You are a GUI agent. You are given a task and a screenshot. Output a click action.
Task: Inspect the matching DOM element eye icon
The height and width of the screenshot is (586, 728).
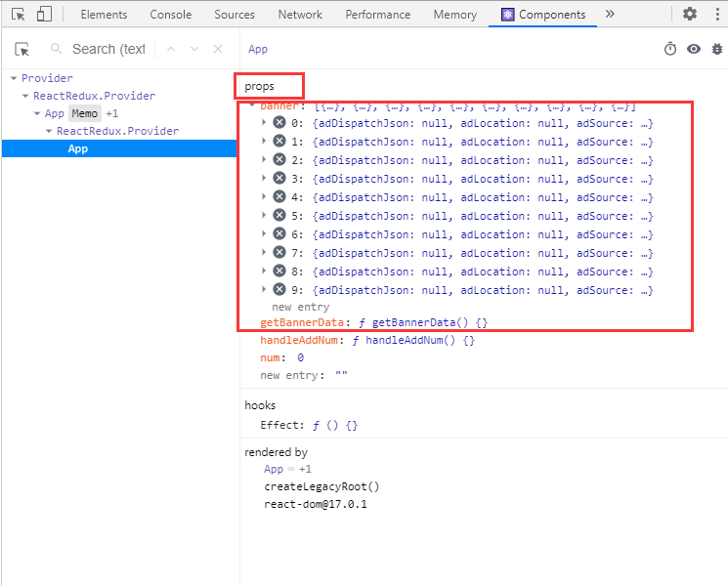tap(694, 49)
